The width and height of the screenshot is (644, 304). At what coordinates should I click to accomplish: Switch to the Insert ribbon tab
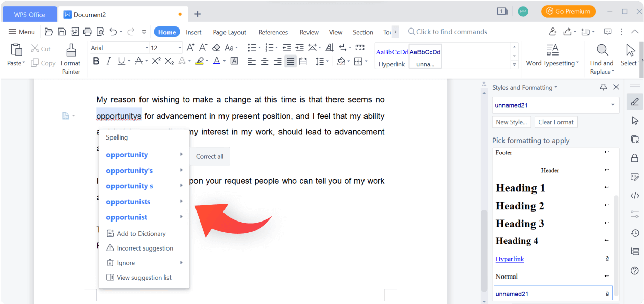193,31
